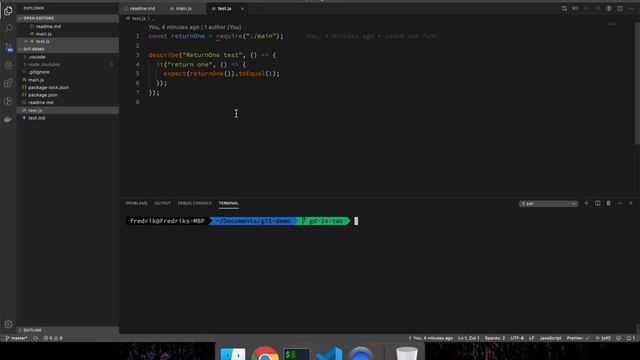Viewport: 640px width, 360px height.
Task: Open the Source Control view
Action: 9,47
